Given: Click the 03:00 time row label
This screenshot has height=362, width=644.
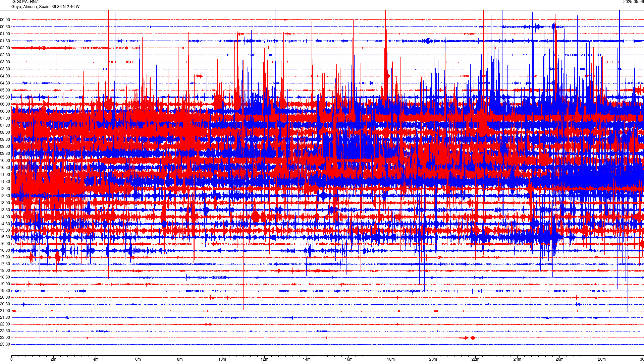Looking at the screenshot, I should pyautogui.click(x=5, y=62).
